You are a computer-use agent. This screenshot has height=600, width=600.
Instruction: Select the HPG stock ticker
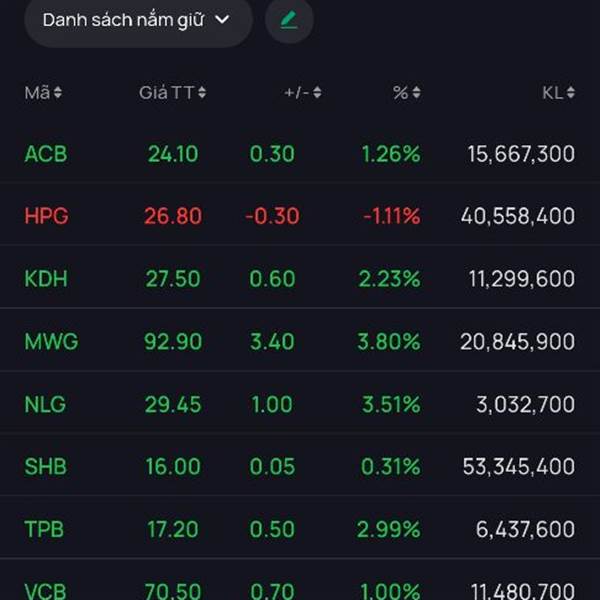pos(46,216)
